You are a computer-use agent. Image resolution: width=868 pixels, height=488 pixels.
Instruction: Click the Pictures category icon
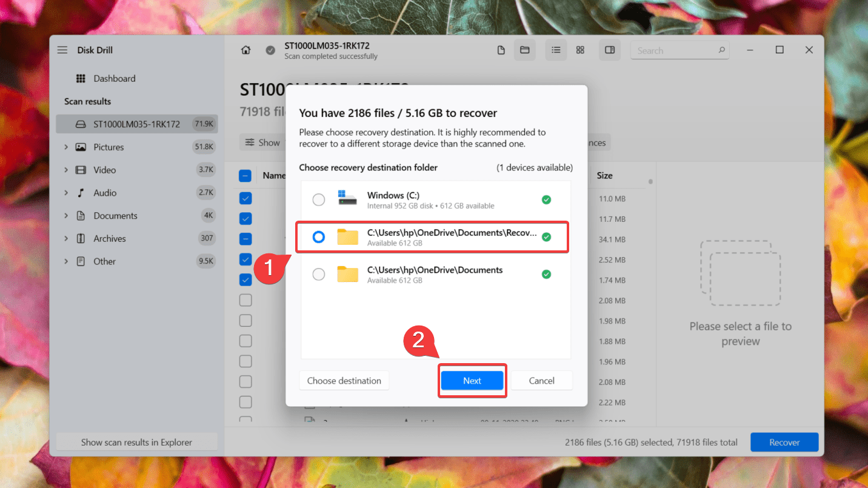click(x=81, y=147)
